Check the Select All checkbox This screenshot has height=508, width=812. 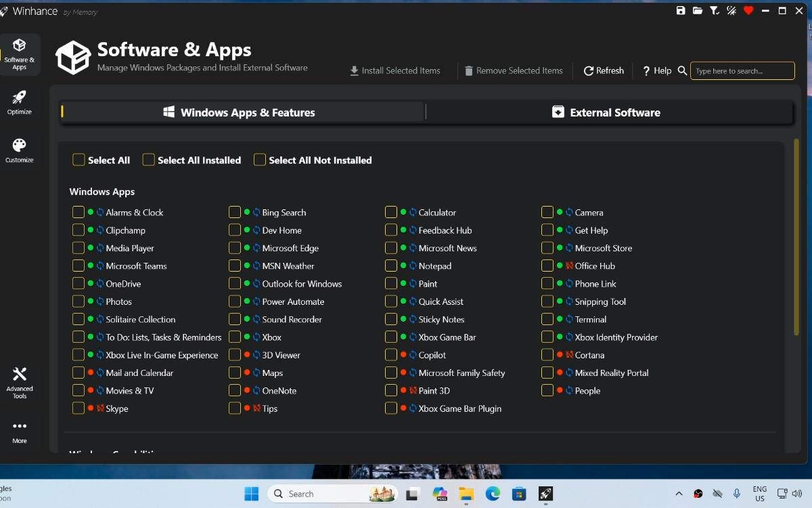tap(79, 160)
